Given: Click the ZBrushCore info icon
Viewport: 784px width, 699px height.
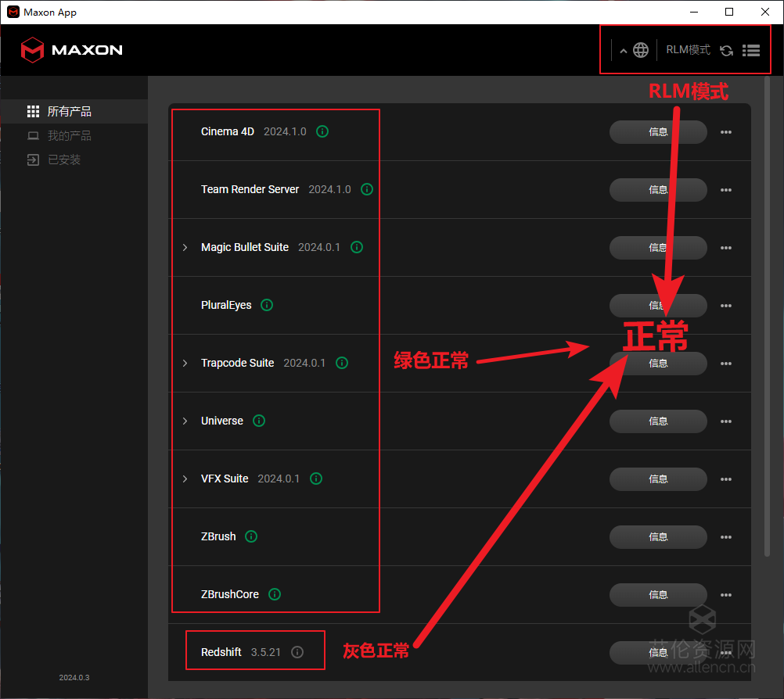Looking at the screenshot, I should [275, 594].
